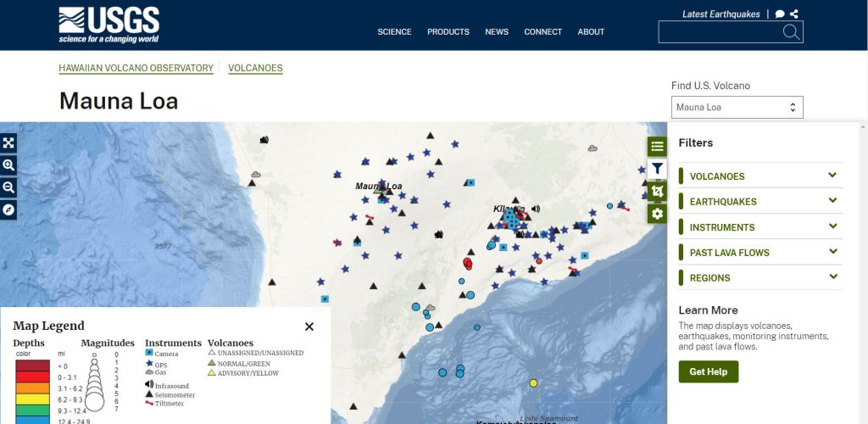Screen dimensions: 868x424
Task: Click the compass reset orientation icon
Action: pyautogui.click(x=8, y=209)
